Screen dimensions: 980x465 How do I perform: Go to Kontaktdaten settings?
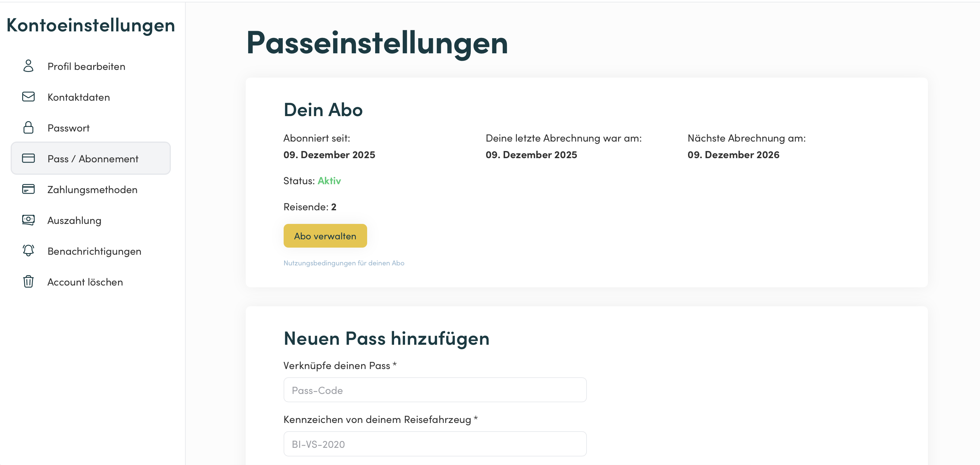point(79,97)
